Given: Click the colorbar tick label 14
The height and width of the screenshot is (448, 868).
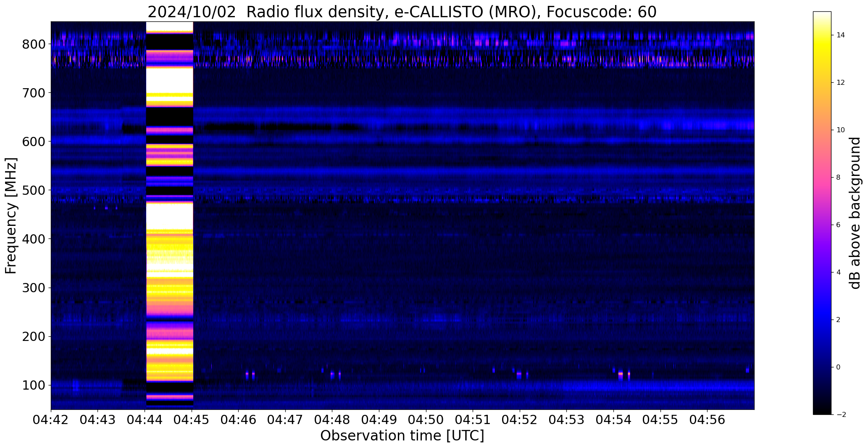Looking at the screenshot, I should (x=841, y=35).
